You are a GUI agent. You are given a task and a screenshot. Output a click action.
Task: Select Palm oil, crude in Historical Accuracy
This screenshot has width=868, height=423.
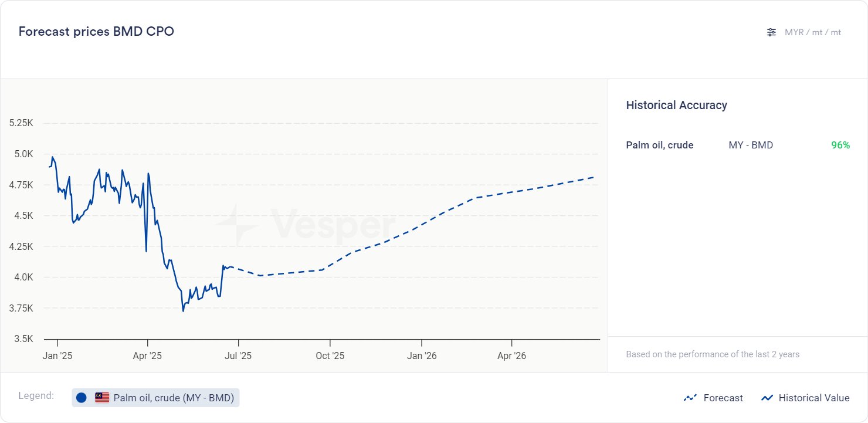(659, 145)
